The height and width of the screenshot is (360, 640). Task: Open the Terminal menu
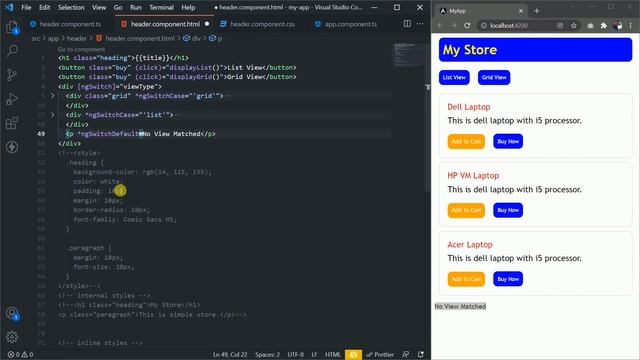(161, 7)
